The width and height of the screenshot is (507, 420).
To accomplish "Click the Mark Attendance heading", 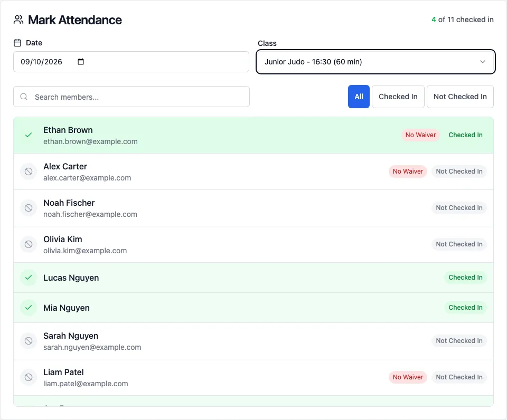I will tap(75, 20).
